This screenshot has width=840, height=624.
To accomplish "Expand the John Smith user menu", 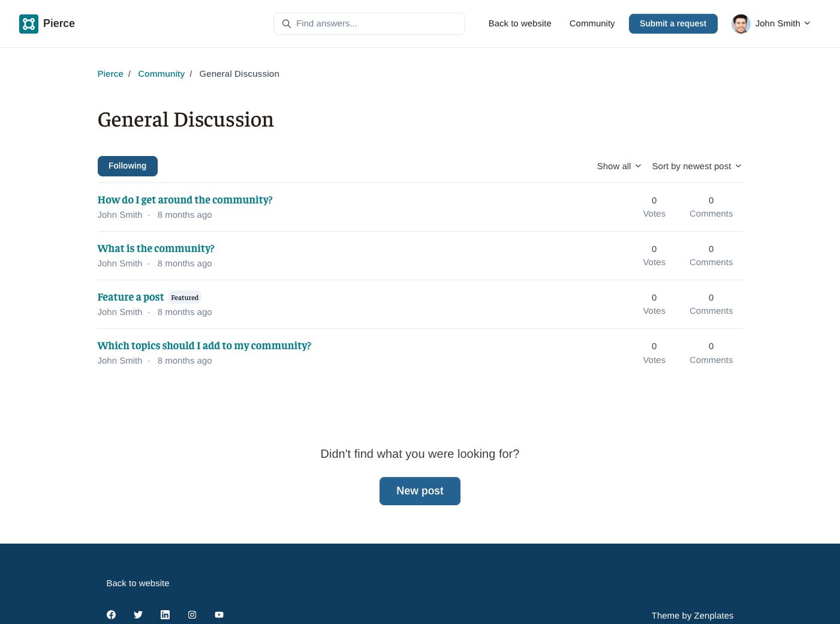I will click(782, 23).
